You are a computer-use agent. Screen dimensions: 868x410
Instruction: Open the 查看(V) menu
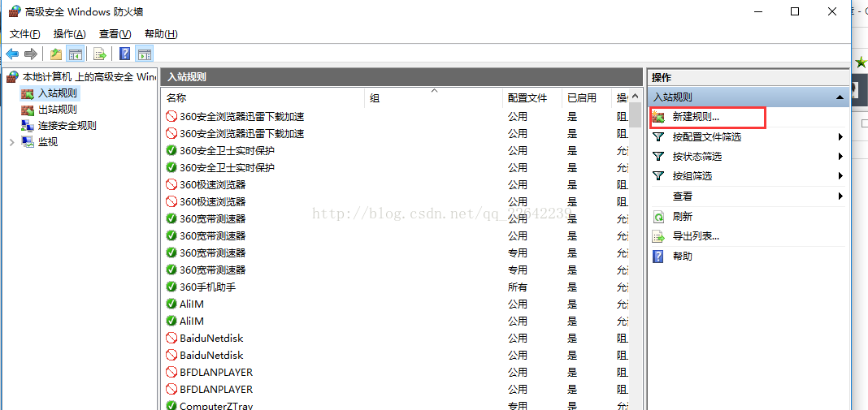point(115,34)
